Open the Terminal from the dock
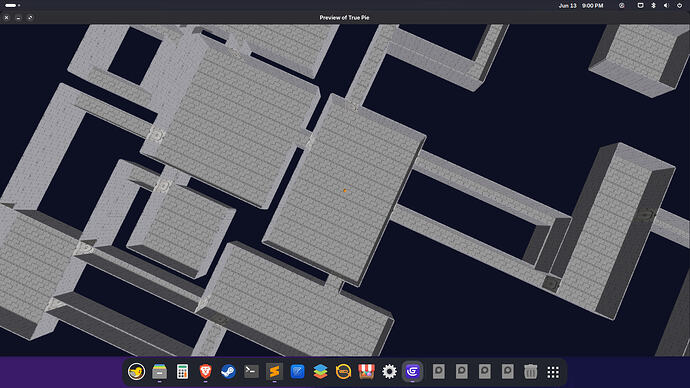Viewport: 690px width, 388px height. point(251,372)
